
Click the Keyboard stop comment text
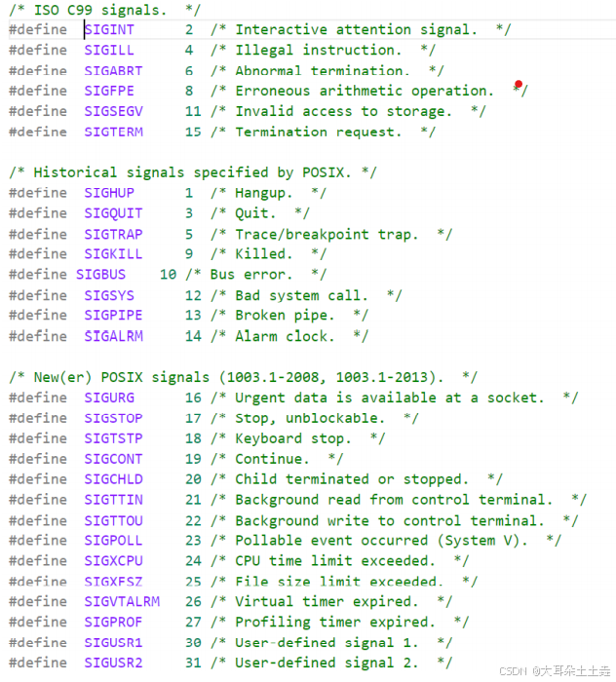point(292,438)
